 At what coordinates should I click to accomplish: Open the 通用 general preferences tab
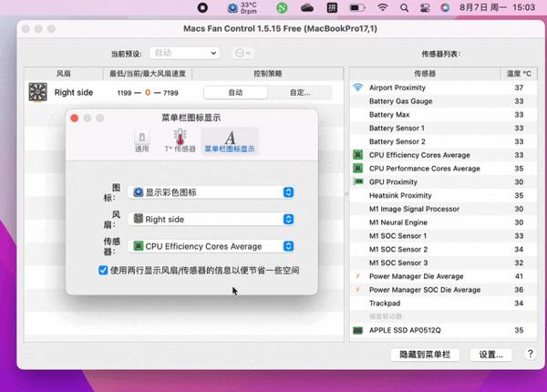click(x=142, y=141)
